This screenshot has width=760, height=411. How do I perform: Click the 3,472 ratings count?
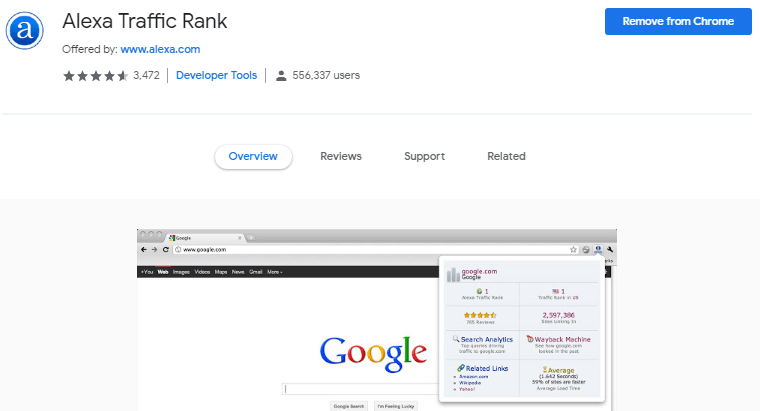click(x=146, y=75)
